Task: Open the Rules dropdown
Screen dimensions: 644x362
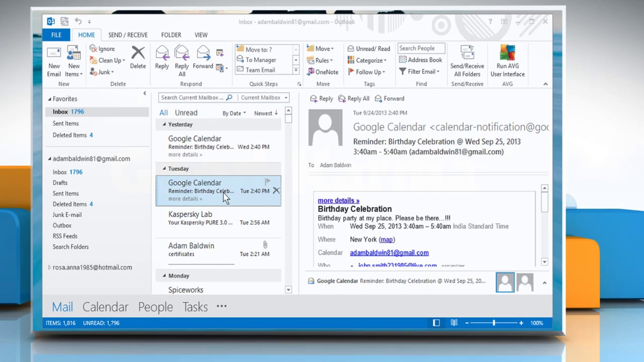Action: coord(319,60)
